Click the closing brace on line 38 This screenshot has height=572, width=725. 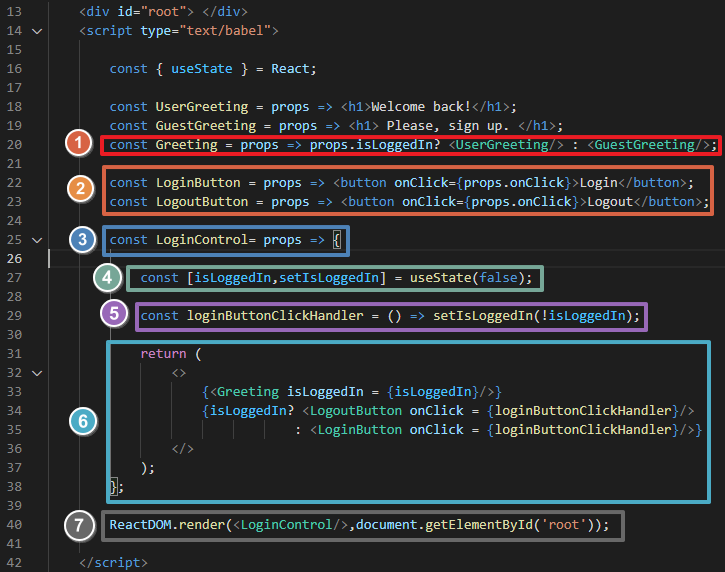[113, 487]
